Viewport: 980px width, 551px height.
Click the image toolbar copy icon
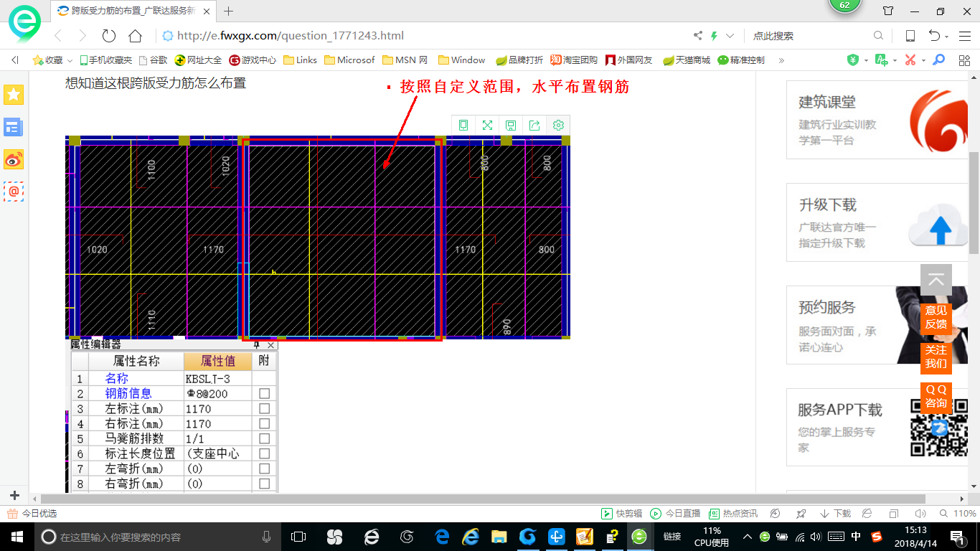tap(463, 125)
